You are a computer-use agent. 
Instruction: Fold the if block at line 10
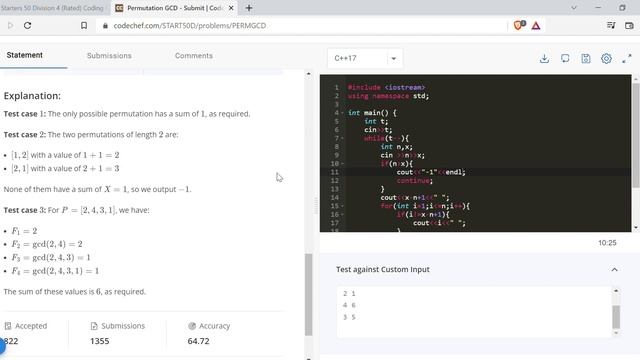(x=342, y=164)
